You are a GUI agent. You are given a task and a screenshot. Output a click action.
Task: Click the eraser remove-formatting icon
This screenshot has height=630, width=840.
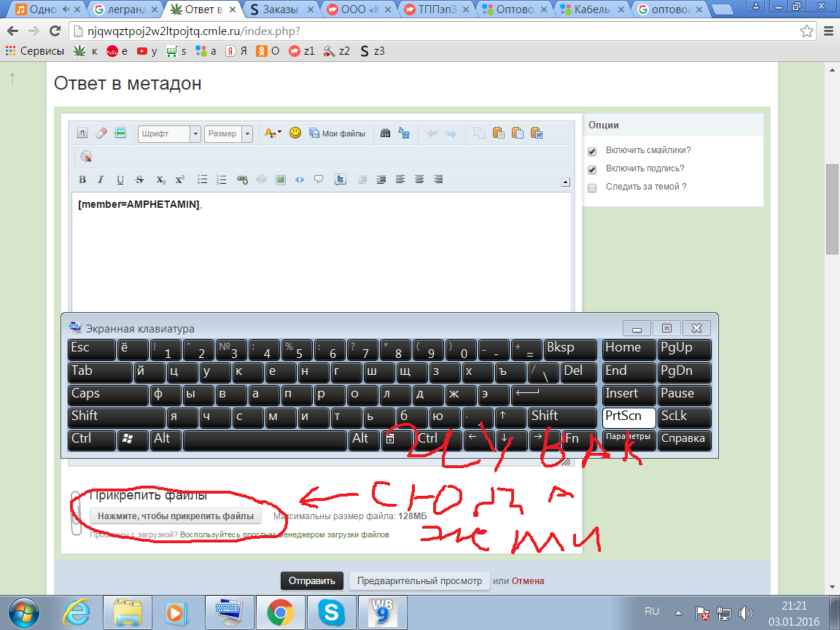tap(101, 133)
